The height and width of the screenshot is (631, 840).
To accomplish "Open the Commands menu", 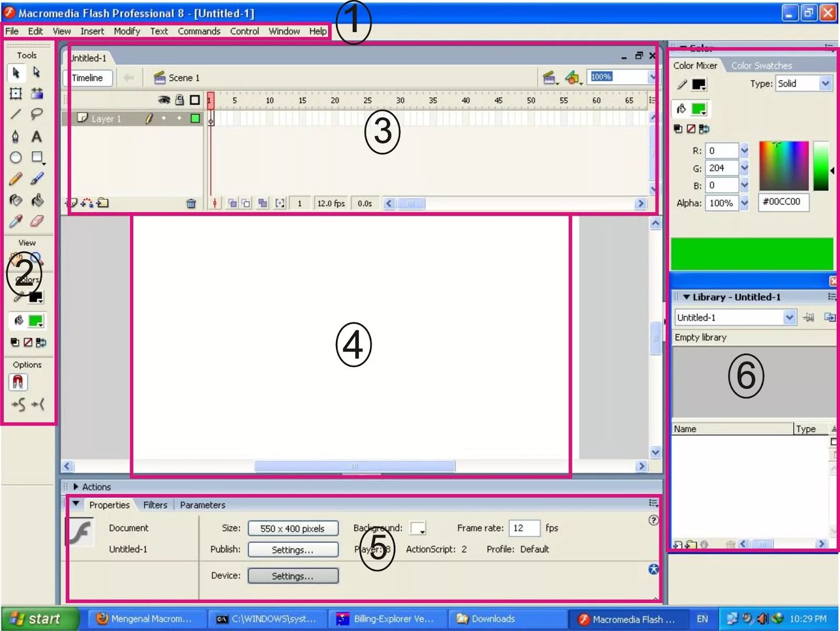I will click(199, 32).
